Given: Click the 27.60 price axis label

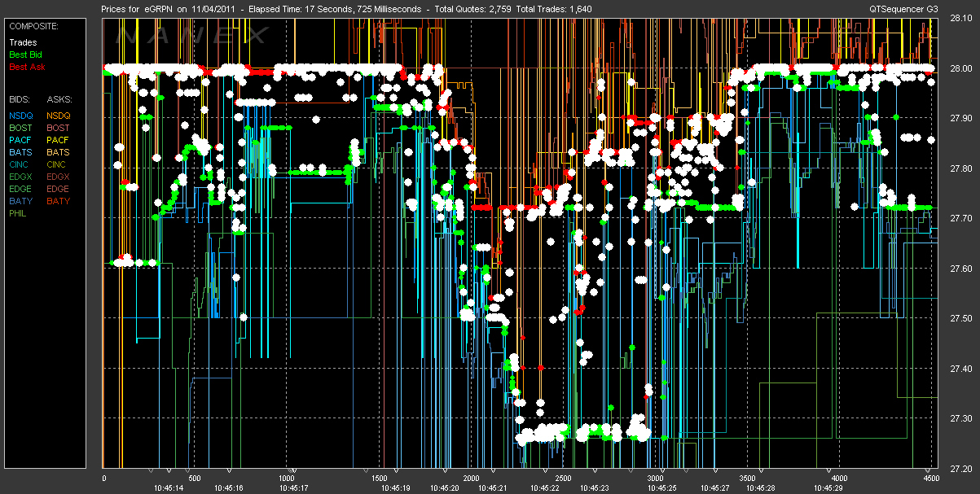Looking at the screenshot, I should click(x=962, y=269).
